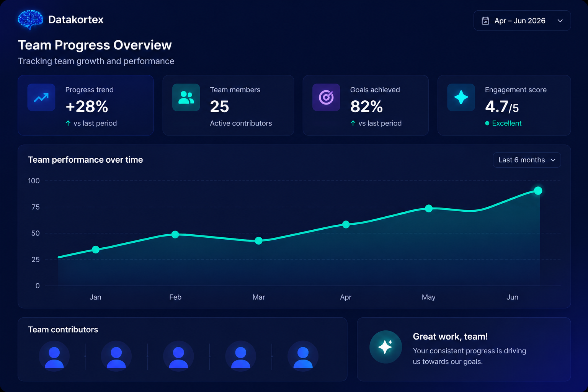
Task: Click the Great work, team! heading
Action: click(x=450, y=336)
